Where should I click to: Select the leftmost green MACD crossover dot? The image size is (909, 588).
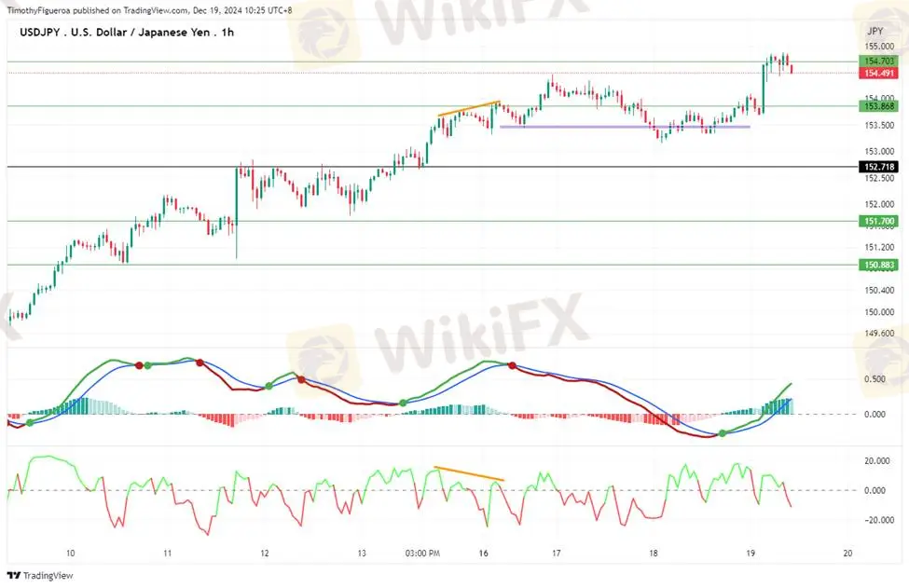pos(30,423)
